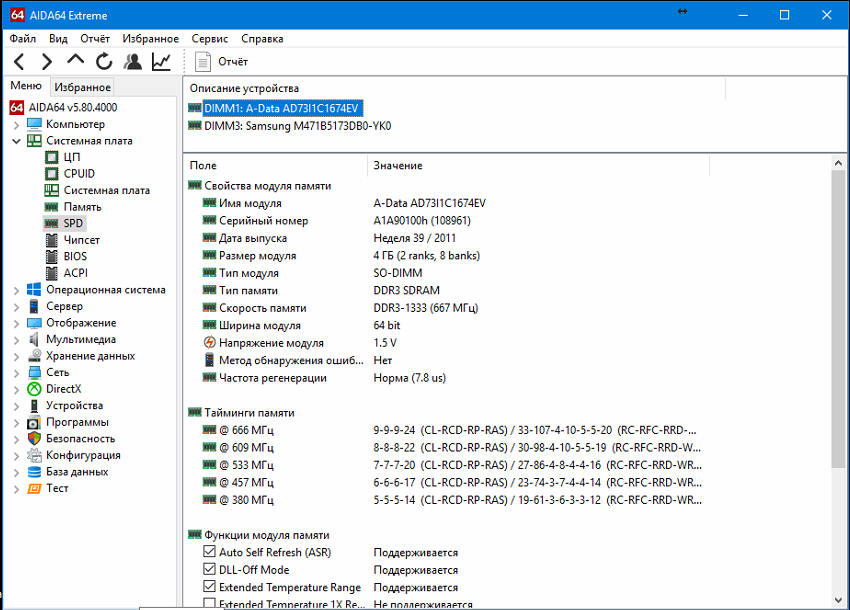Switch to the Избранное tab

coord(83,87)
